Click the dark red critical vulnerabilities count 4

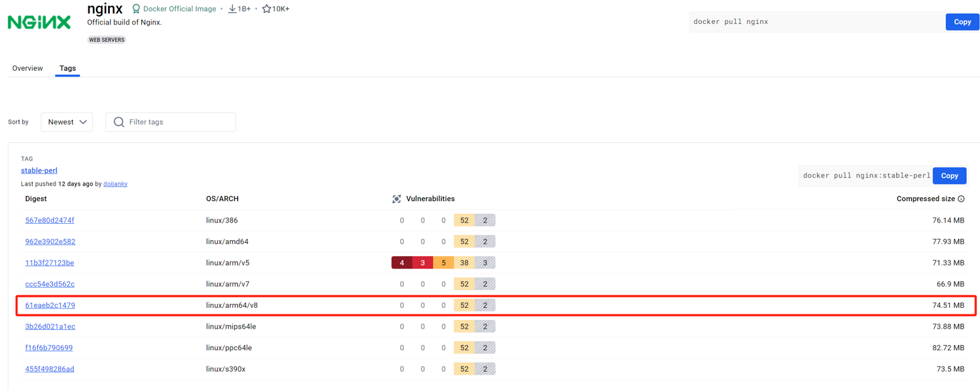[x=402, y=263]
